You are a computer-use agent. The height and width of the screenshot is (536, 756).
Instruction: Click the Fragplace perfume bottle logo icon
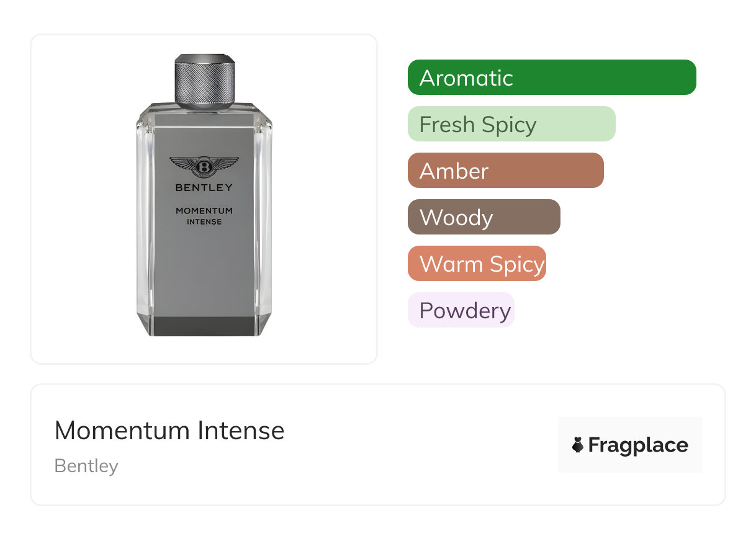point(578,445)
